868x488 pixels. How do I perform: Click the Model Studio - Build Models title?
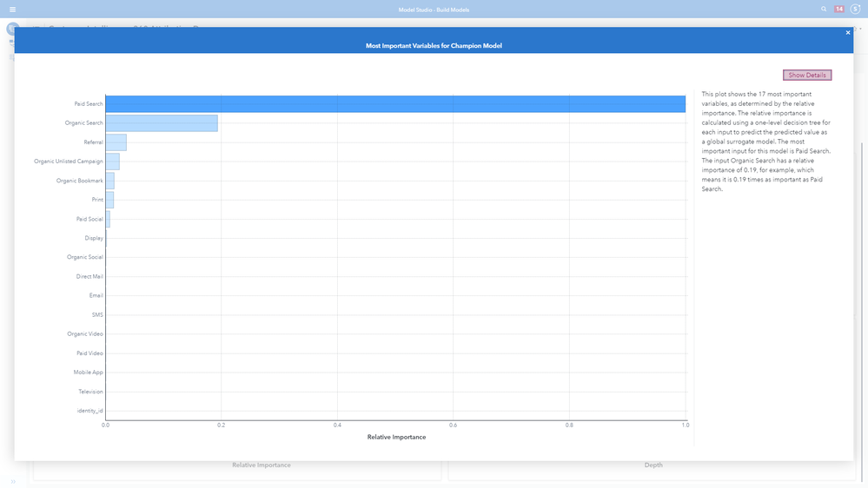(434, 10)
